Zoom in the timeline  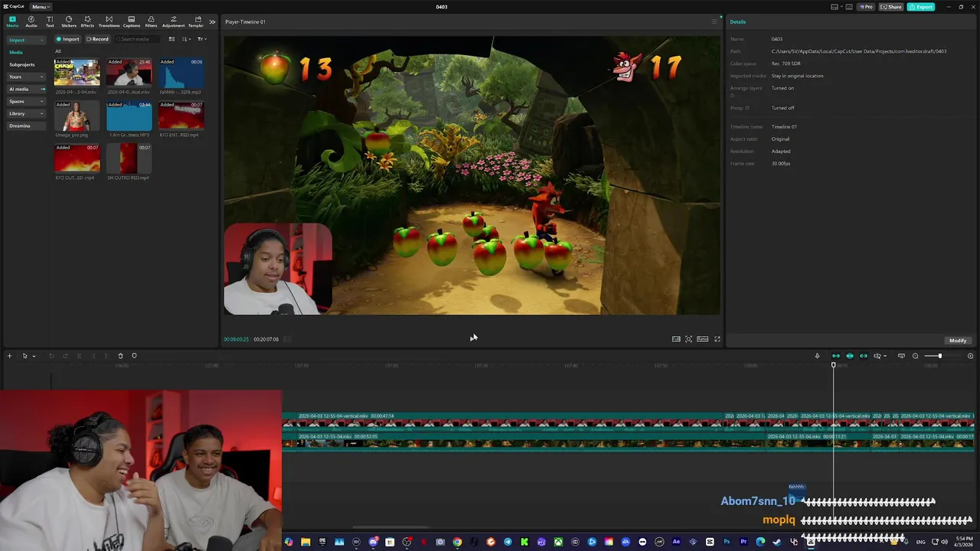point(970,356)
